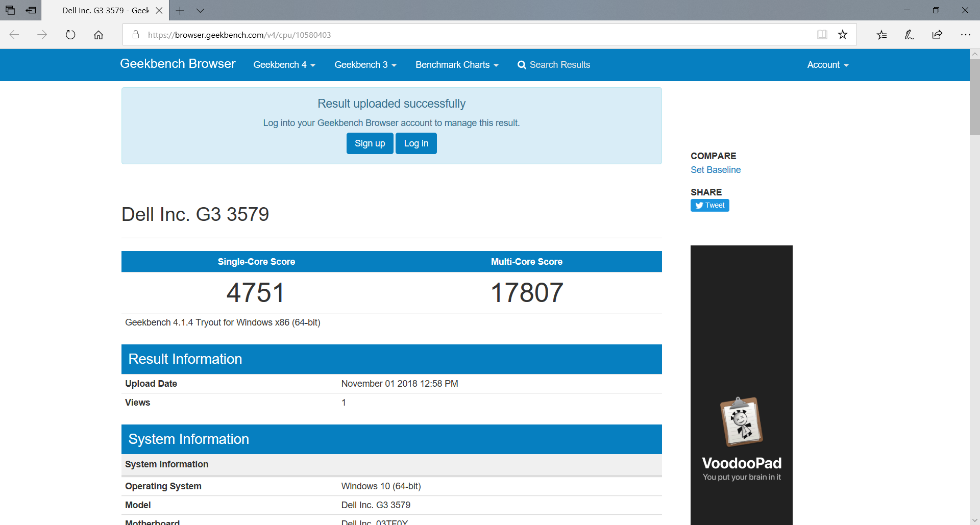Add page to favorites star
980x525 pixels.
click(843, 35)
